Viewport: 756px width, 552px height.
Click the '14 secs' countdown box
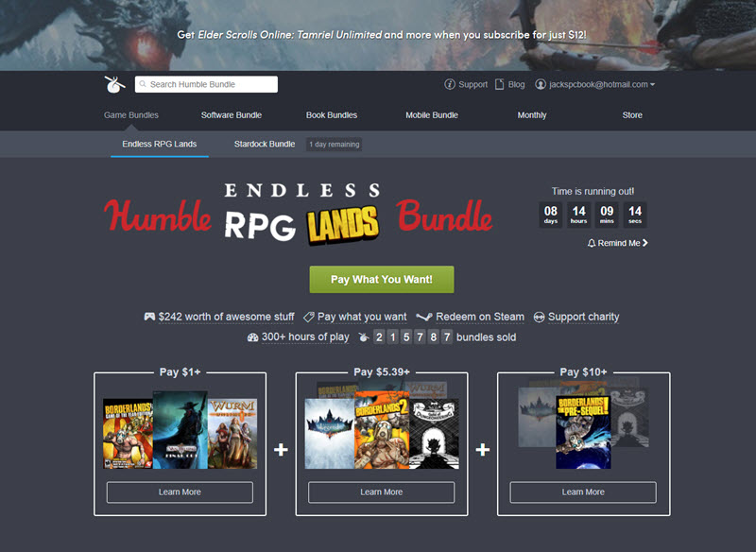pyautogui.click(x=635, y=215)
